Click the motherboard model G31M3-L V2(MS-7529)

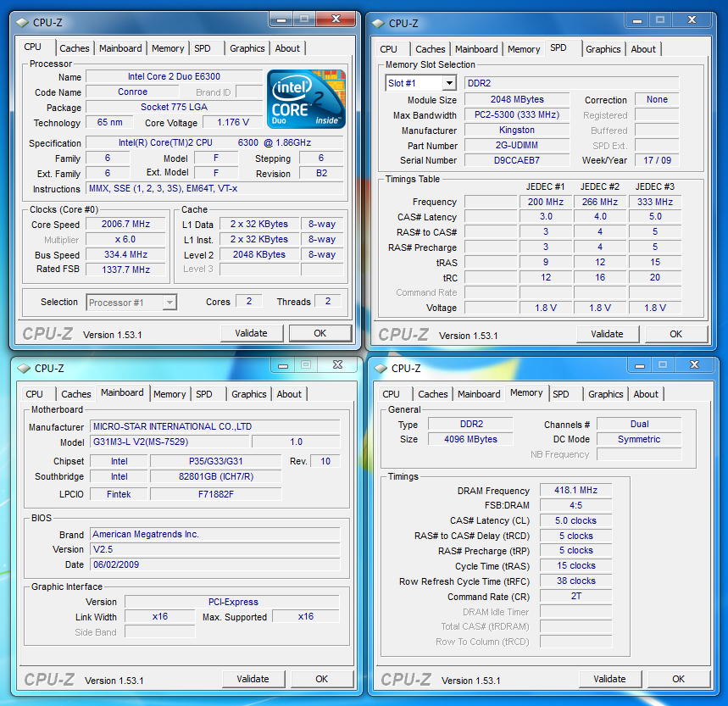coord(170,442)
